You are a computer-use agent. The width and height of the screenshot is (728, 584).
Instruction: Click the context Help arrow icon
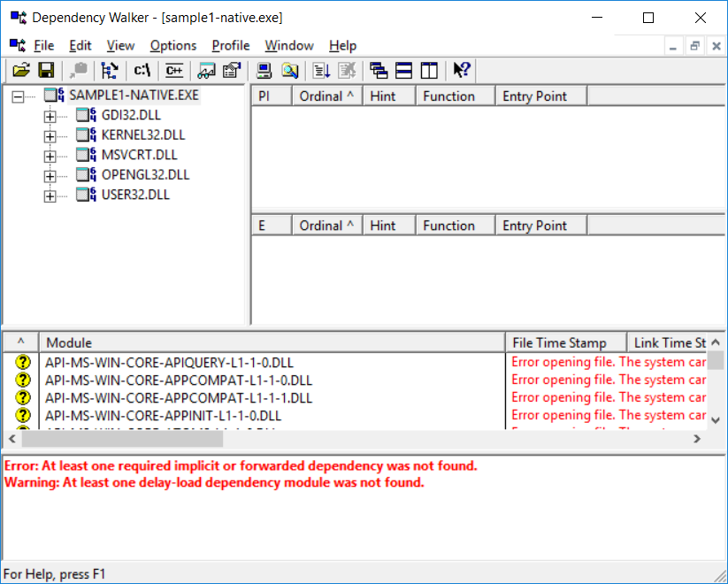[x=461, y=71]
